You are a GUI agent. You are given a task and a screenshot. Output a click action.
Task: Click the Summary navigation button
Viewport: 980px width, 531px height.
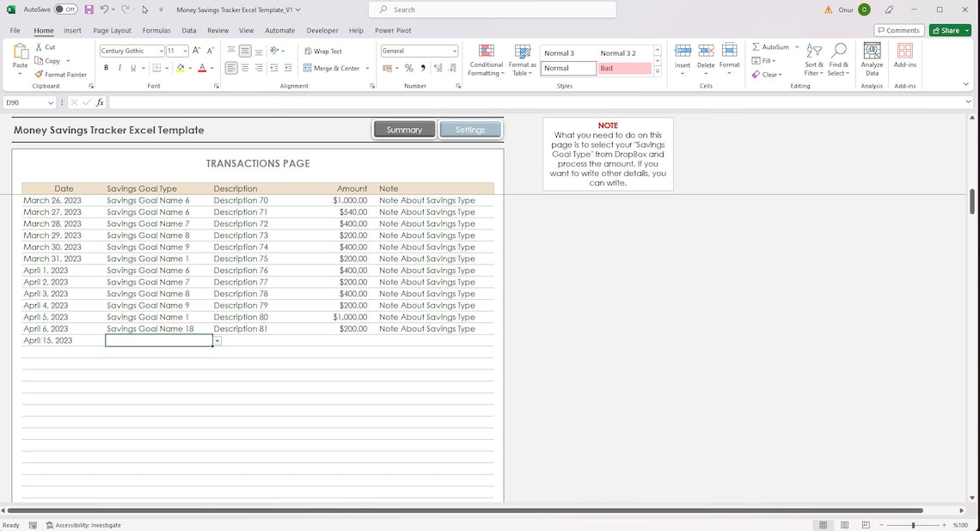[404, 130]
